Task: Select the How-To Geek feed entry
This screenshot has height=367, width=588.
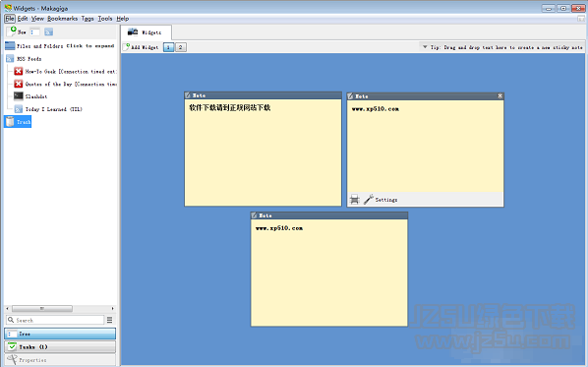Action: (71, 71)
